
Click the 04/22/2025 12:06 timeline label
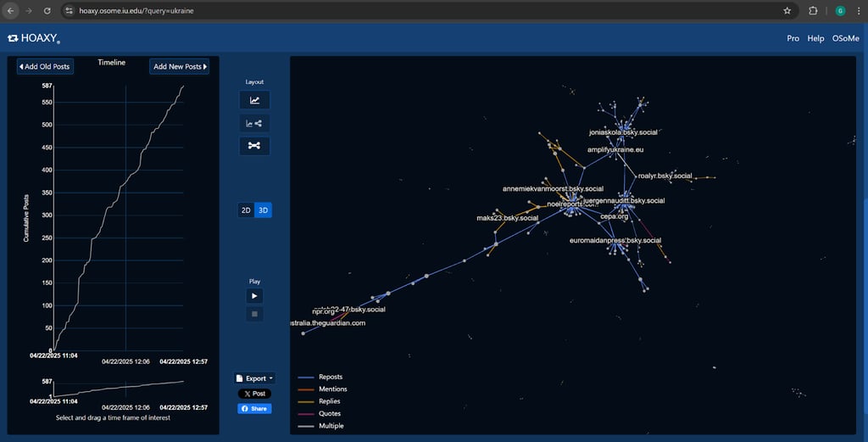click(125, 361)
